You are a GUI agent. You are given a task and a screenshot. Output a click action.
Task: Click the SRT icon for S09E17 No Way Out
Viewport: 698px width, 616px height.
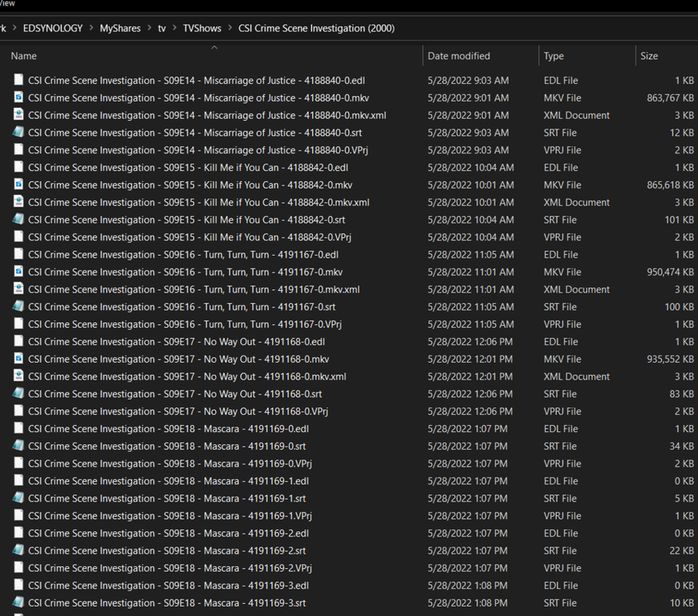pyautogui.click(x=18, y=393)
